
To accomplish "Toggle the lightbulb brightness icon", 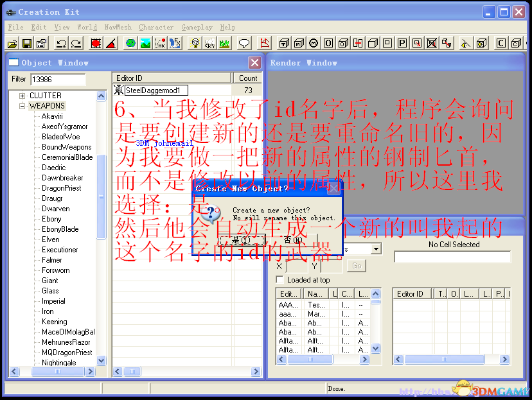I will tap(195, 44).
